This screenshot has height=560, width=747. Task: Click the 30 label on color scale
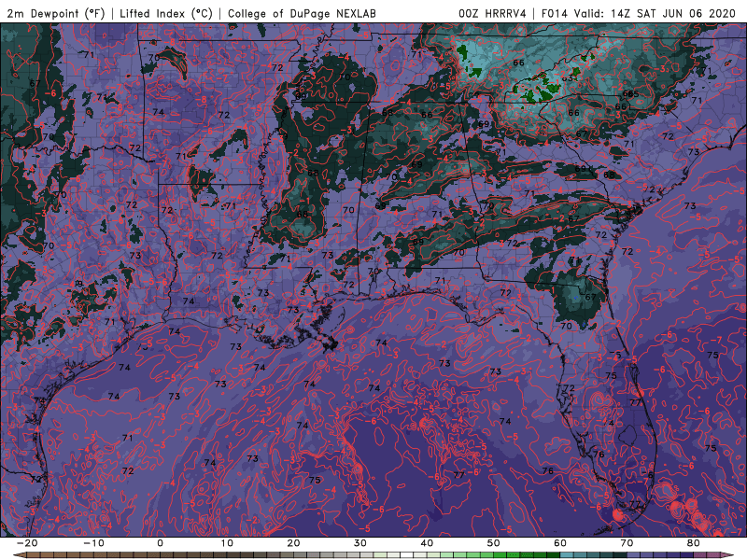tap(360, 543)
